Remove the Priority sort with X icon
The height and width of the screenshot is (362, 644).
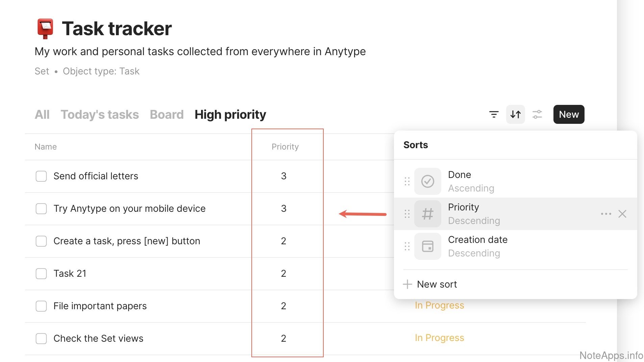[x=622, y=214]
